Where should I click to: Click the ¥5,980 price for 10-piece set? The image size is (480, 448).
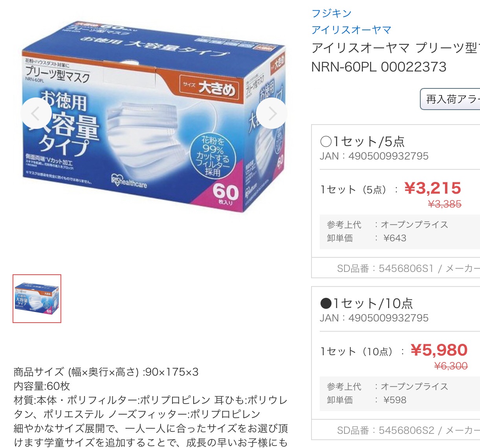pos(439,350)
